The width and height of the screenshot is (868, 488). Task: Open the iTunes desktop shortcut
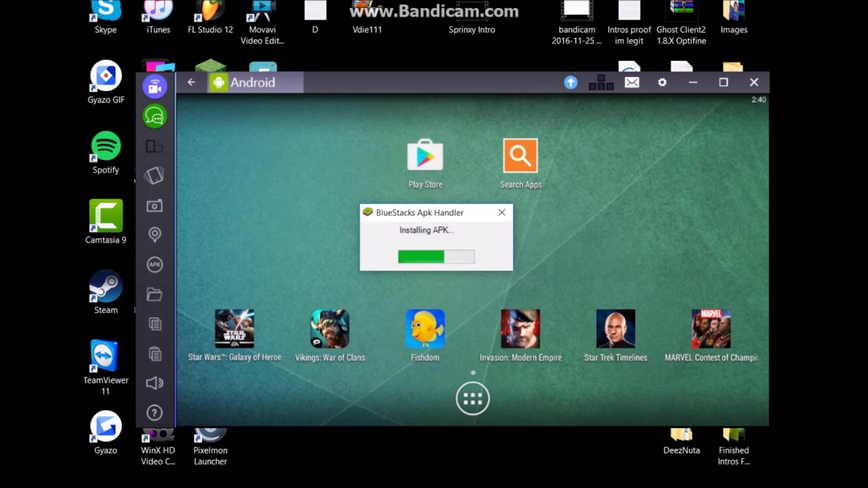pos(158,18)
